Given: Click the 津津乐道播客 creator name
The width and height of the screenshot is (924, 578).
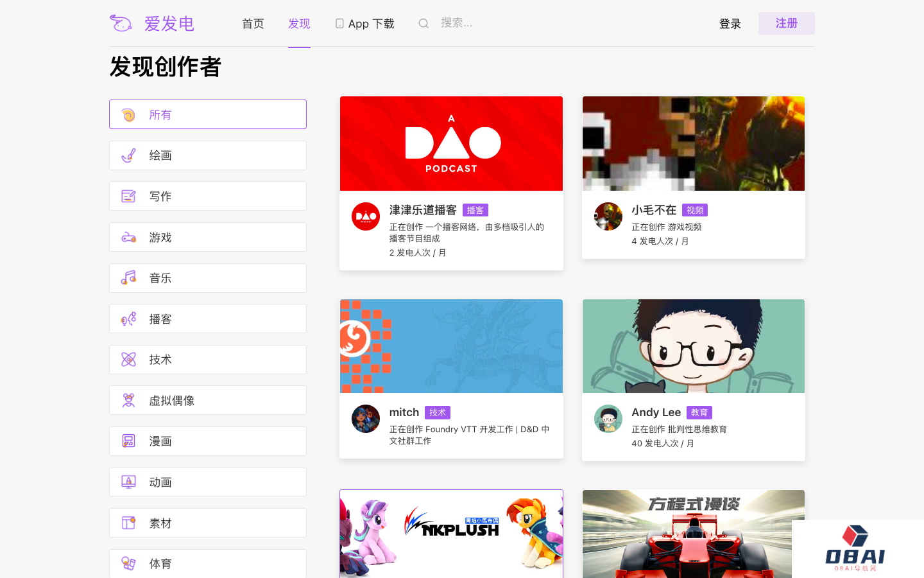Looking at the screenshot, I should (x=423, y=210).
